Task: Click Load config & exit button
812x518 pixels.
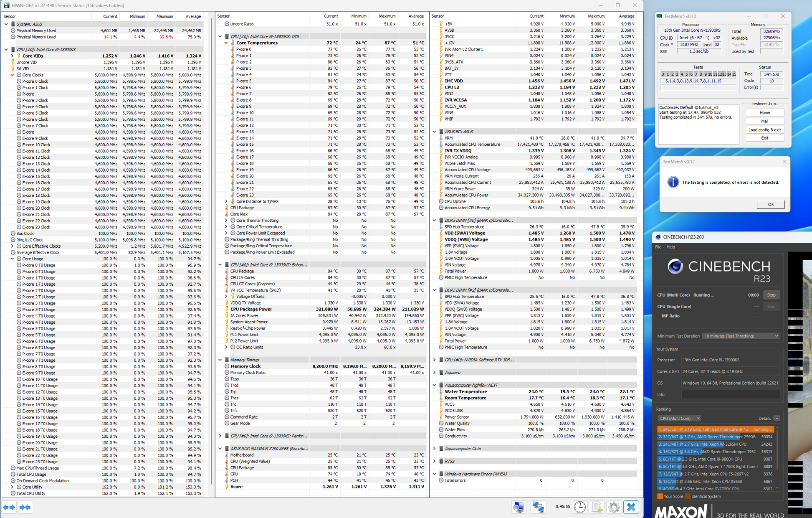Action: (x=764, y=129)
